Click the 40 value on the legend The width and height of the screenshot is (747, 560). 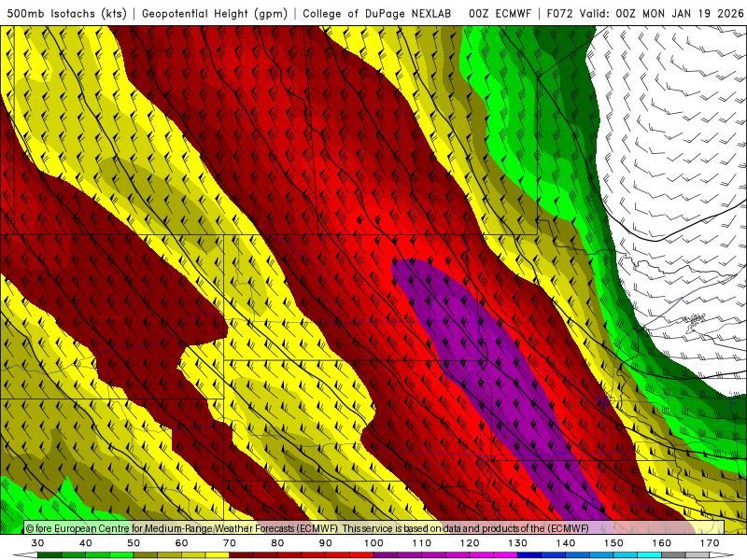point(86,543)
